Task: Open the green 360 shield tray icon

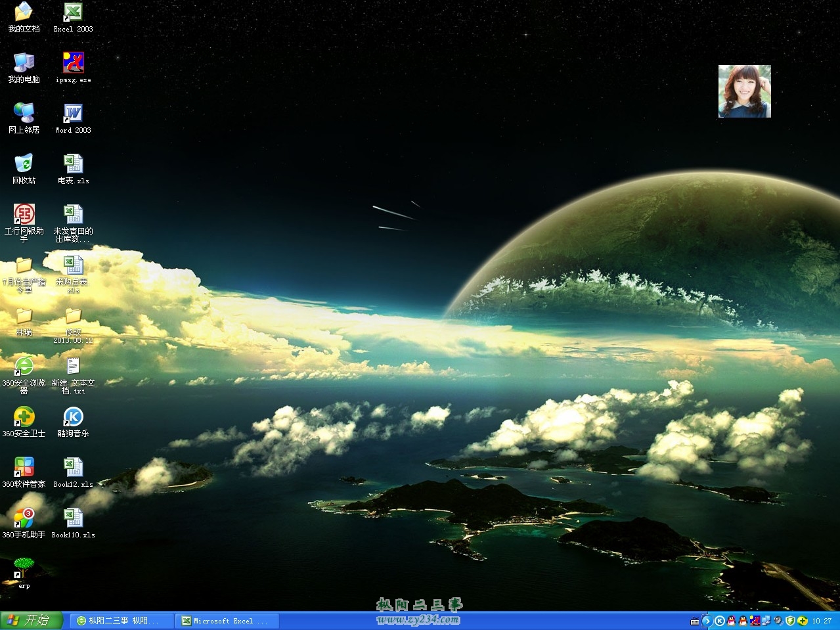Action: tap(791, 621)
